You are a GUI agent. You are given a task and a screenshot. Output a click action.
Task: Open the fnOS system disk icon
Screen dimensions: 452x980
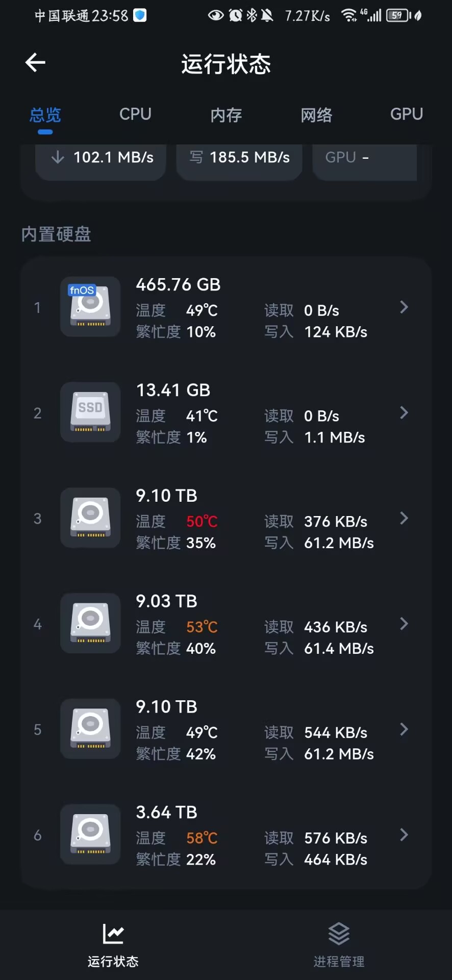pyautogui.click(x=90, y=307)
